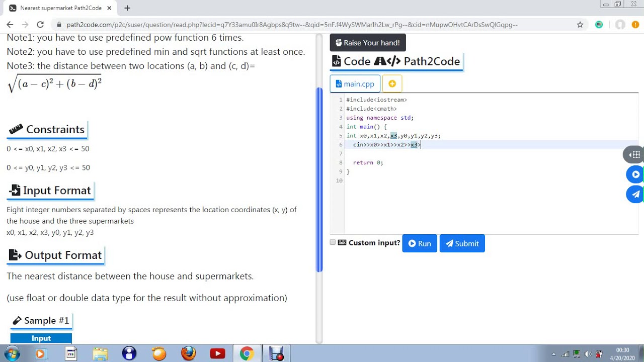The height and width of the screenshot is (362, 644).
Task: Click the #include<cmath> code line
Action: [x=371, y=109]
